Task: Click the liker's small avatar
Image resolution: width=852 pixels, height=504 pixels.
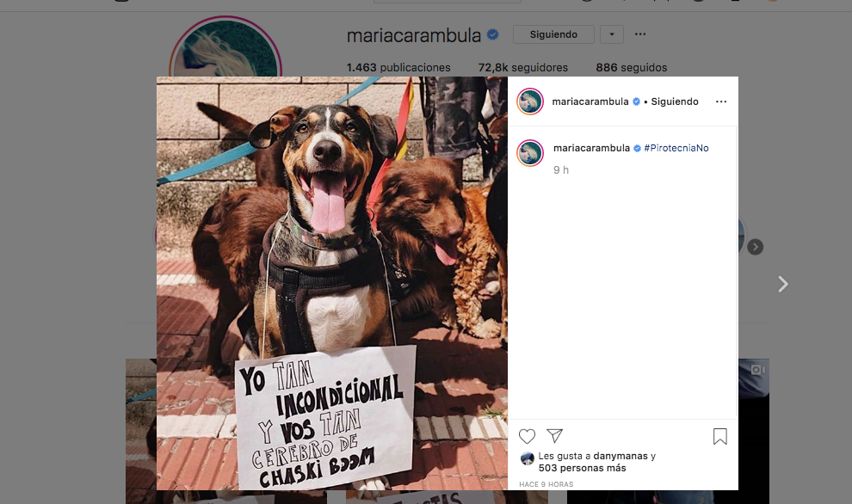Action: [x=527, y=458]
